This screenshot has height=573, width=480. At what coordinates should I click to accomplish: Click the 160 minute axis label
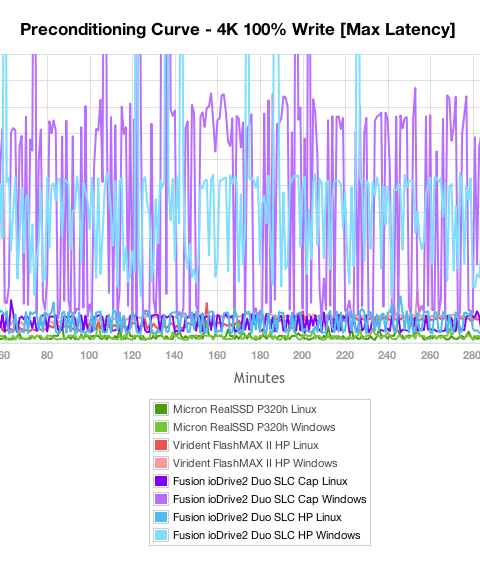tap(217, 355)
